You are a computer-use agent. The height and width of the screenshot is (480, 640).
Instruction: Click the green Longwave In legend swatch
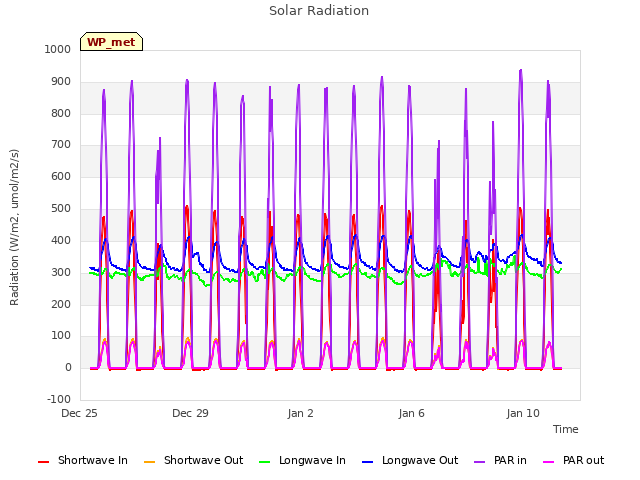pos(265,462)
